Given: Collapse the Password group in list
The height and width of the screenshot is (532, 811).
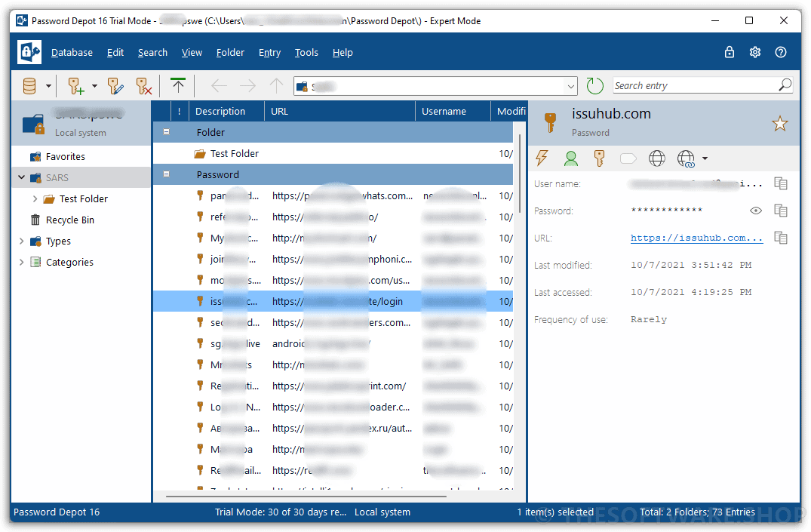Looking at the screenshot, I should pyautogui.click(x=167, y=174).
